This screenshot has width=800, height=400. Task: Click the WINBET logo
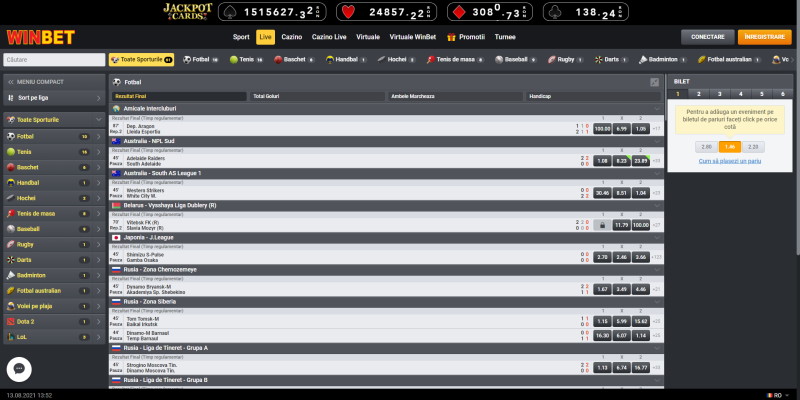click(x=41, y=37)
